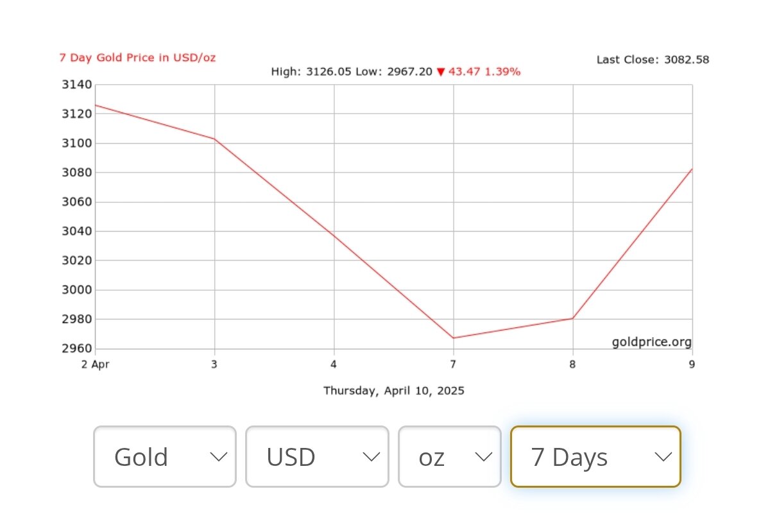770x532 pixels.
Task: Click the chevron arrow in the oz selector
Action: point(483,457)
